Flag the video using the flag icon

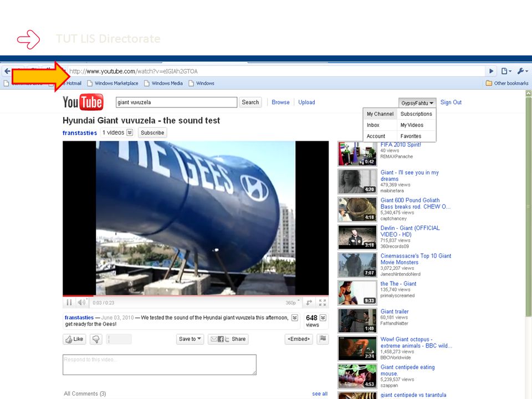323,339
